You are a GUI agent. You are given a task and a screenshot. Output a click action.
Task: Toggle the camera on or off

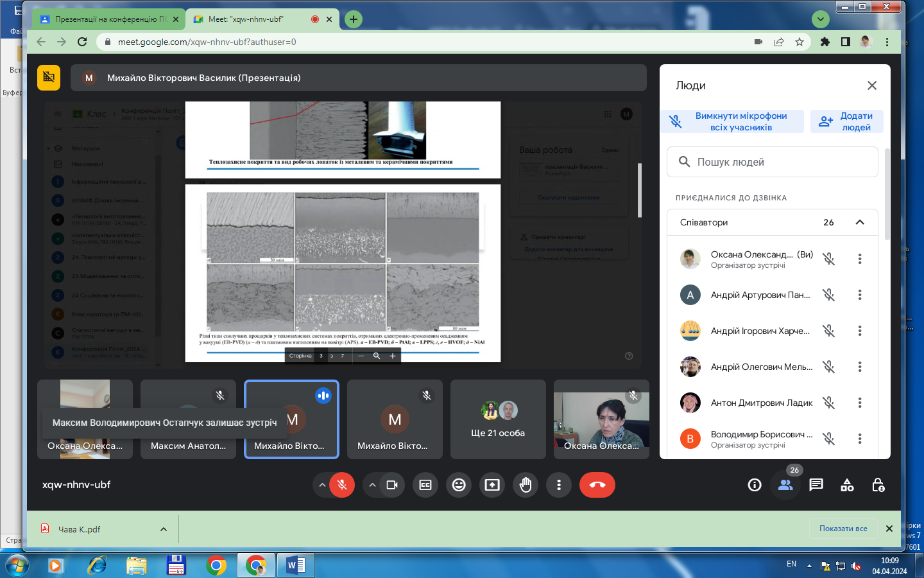pos(392,485)
